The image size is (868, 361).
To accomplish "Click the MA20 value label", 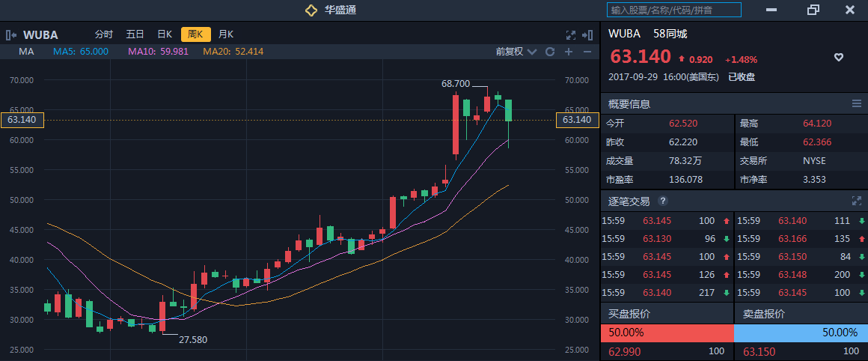I will [233, 52].
